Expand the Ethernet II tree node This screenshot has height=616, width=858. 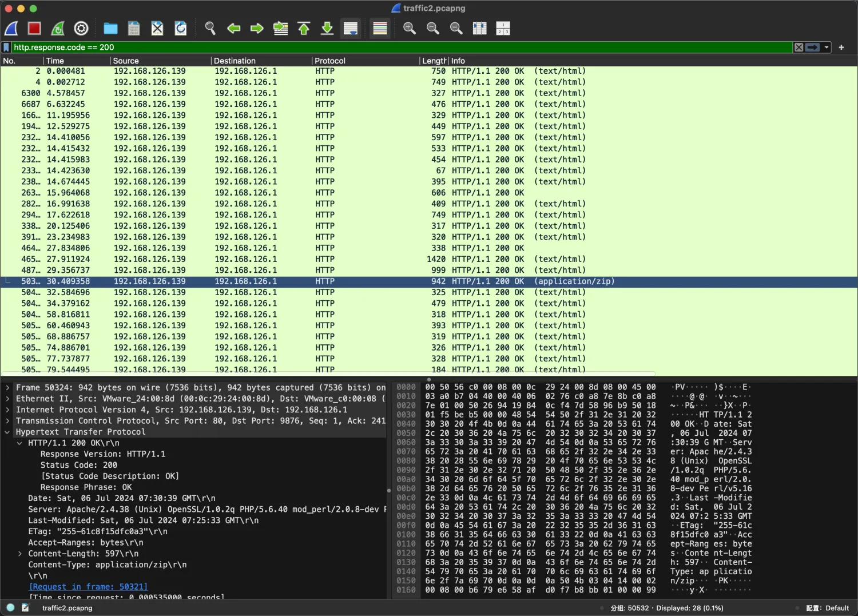(x=7, y=399)
